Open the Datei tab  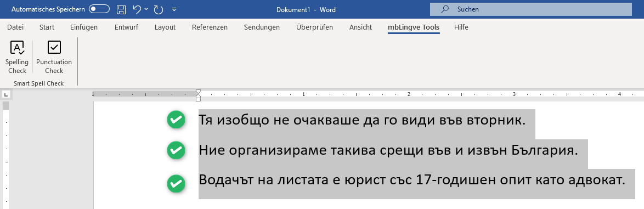pyautogui.click(x=15, y=27)
